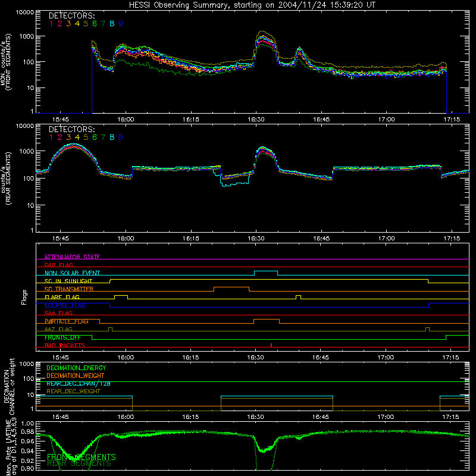Click the small FLARE_FLAG pulse near 16:40
This screenshot has height=476, width=476.
click(299, 296)
